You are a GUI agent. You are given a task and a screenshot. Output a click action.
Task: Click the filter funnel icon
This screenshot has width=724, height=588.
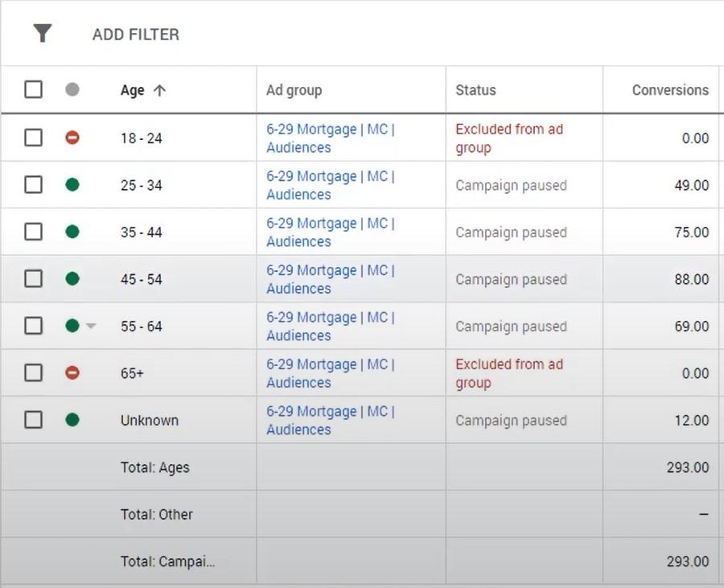43,34
